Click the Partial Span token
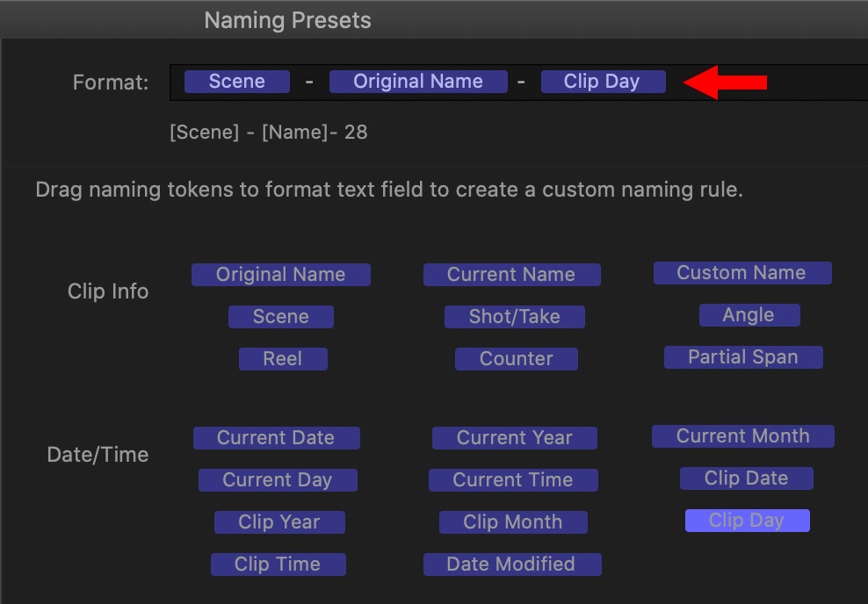This screenshot has width=868, height=604. [743, 356]
